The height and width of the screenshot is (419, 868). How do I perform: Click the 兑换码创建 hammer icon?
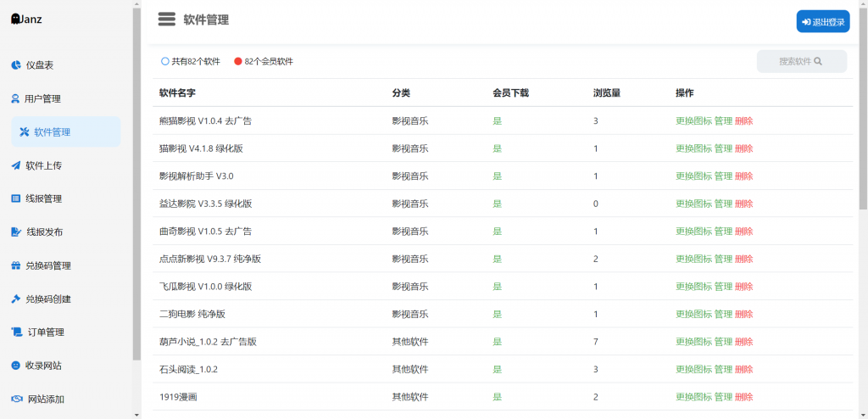(x=16, y=299)
